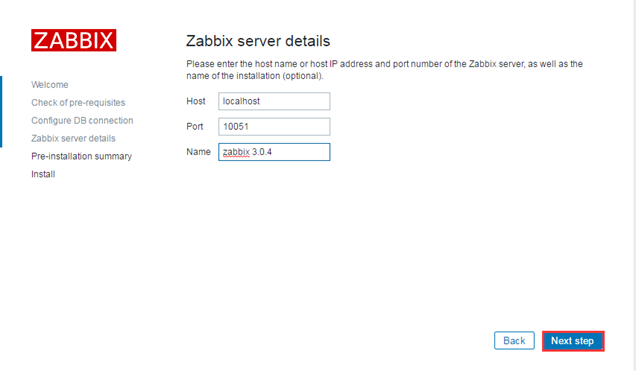This screenshot has height=371, width=636.
Task: Select the Install step in sidebar
Action: [43, 174]
